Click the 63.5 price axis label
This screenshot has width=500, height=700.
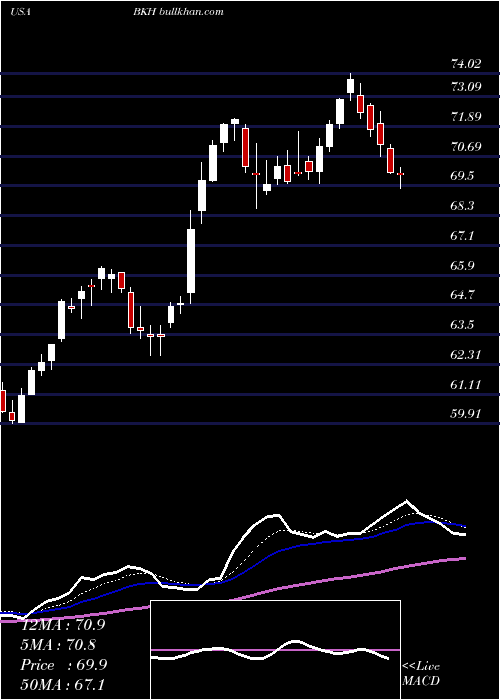(462, 325)
